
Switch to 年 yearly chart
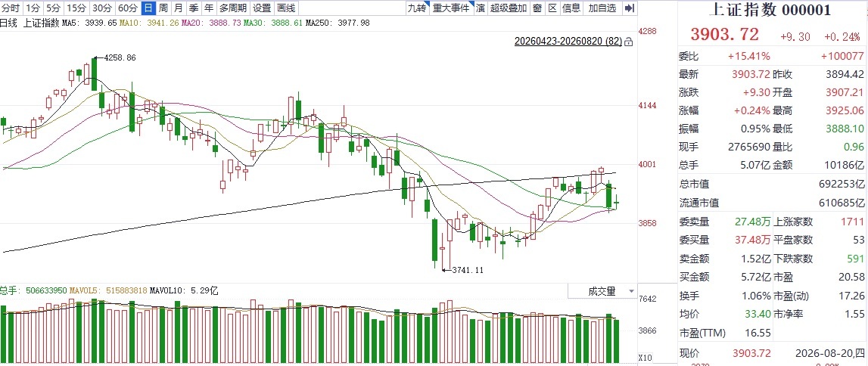[x=207, y=8]
